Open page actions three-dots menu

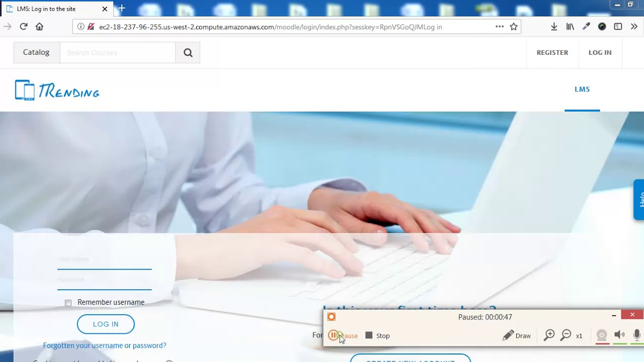tap(500, 27)
